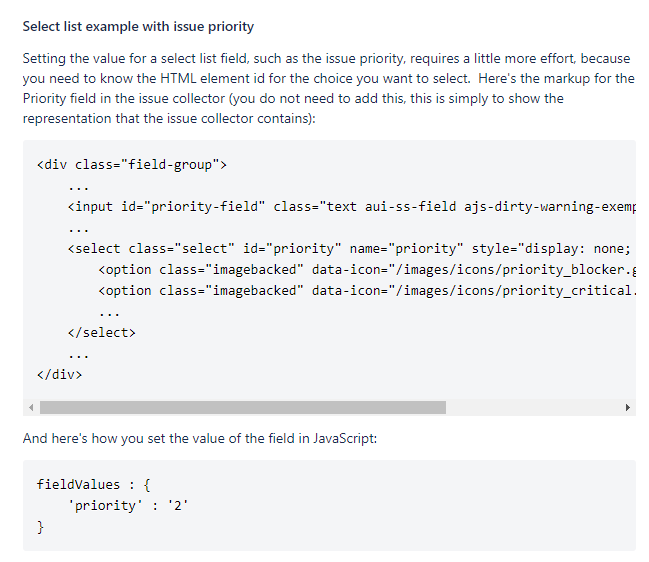Click empty scrollbar track right of thumb

(533, 408)
